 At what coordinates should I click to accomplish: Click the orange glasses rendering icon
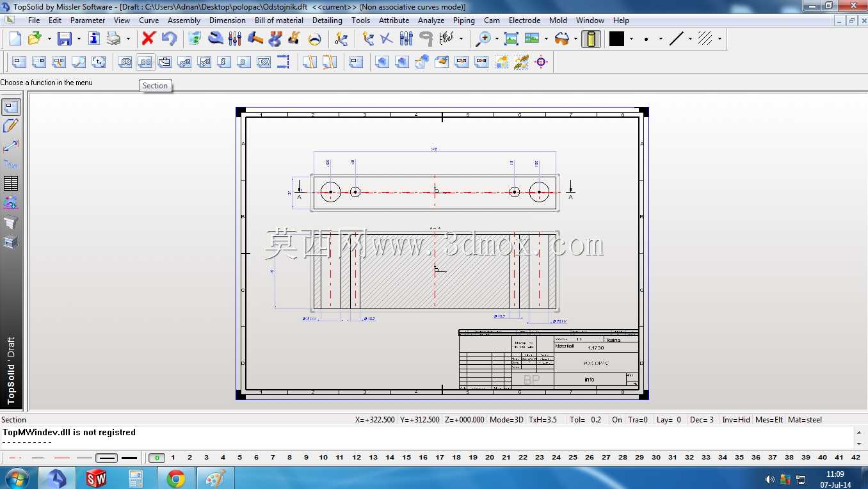562,39
